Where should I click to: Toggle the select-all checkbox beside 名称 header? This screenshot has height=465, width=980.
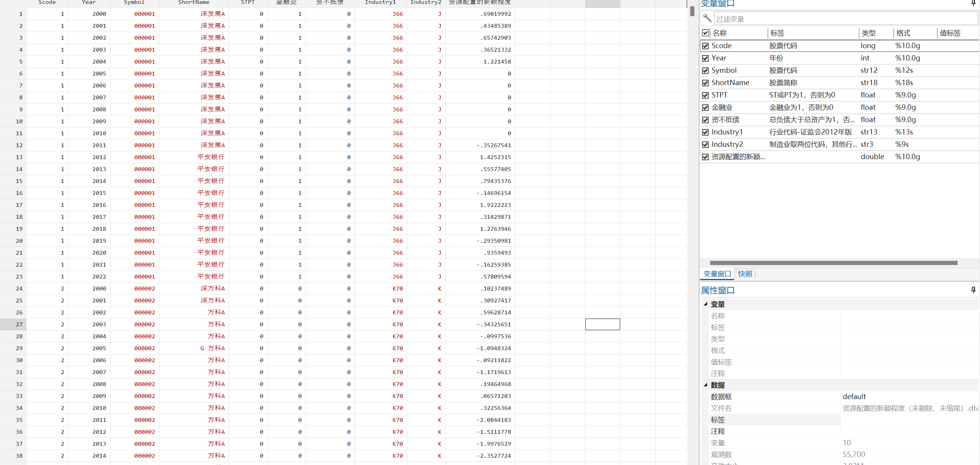(705, 33)
